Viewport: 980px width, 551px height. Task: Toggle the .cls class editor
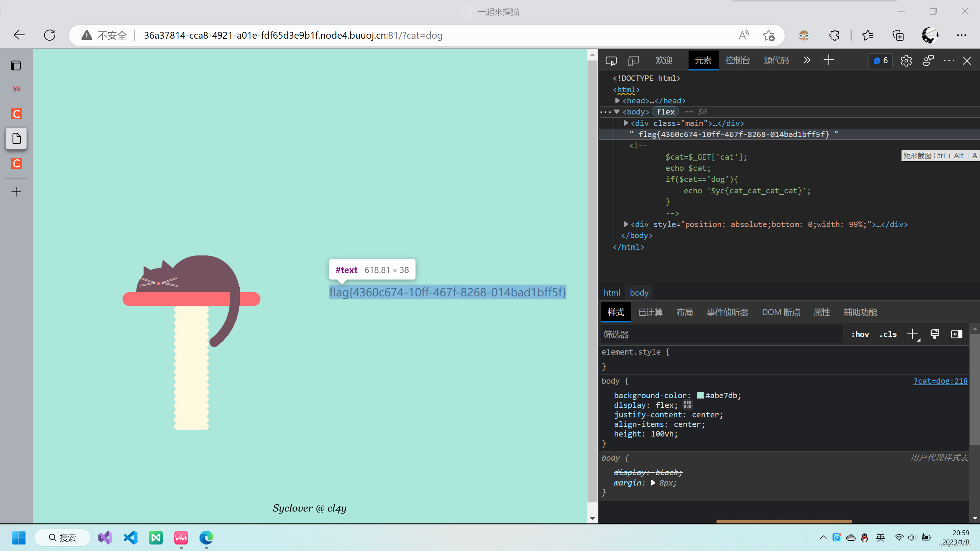[x=888, y=334]
